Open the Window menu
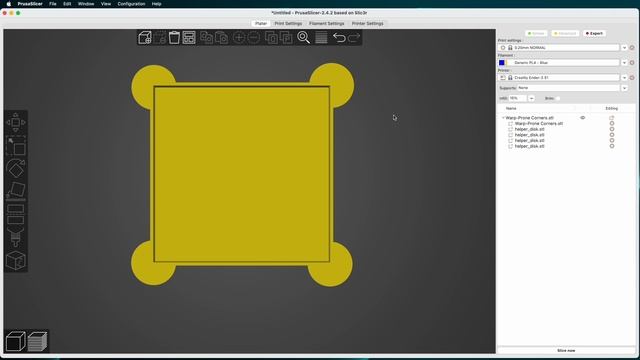 pos(86,4)
